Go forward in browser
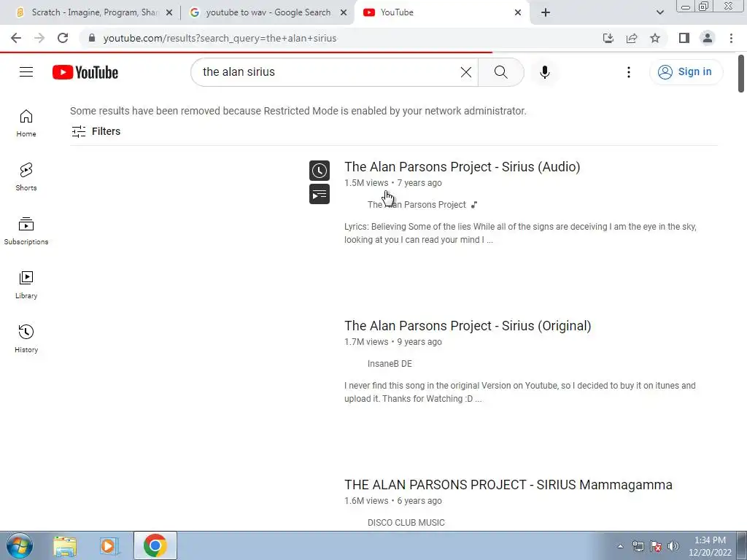This screenshot has height=560, width=747. coord(39,38)
